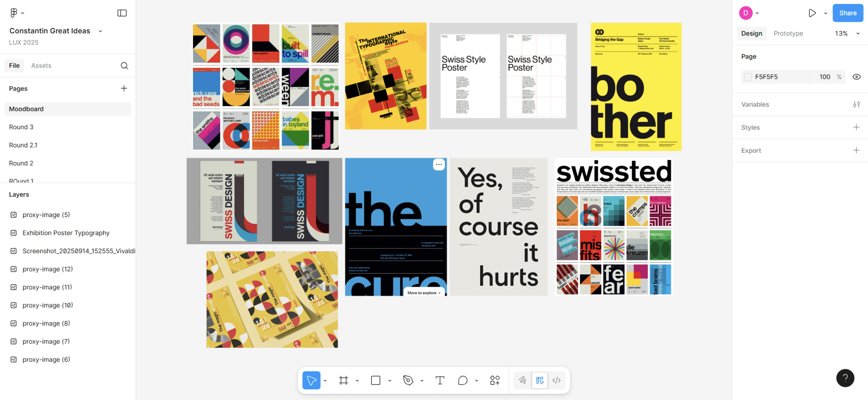Viewport: 868px width, 400px height.
Task: Open the file name dropdown chevron
Action: [100, 31]
